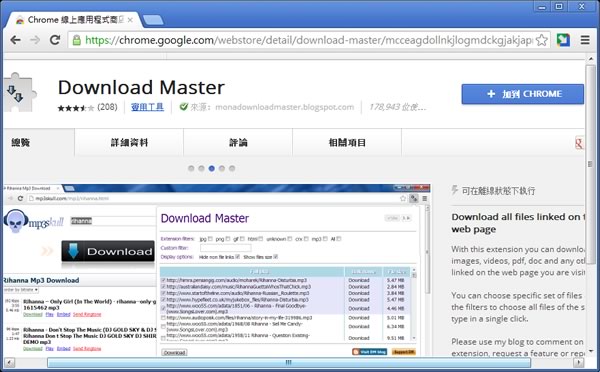This screenshot has width=600, height=372.
Task: Open the monadownloadmaster.blogspot.com source link
Action: pyautogui.click(x=284, y=107)
